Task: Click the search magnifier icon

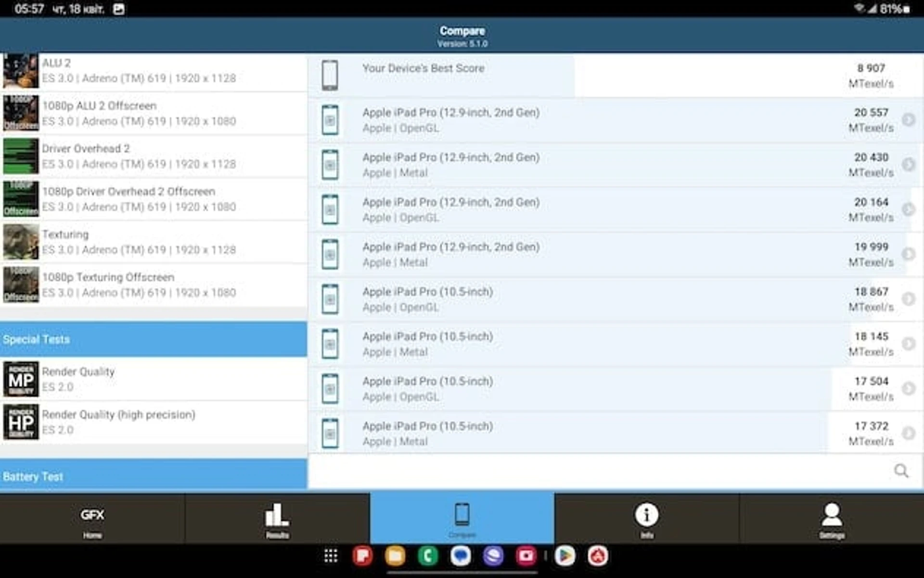Action: click(x=901, y=471)
